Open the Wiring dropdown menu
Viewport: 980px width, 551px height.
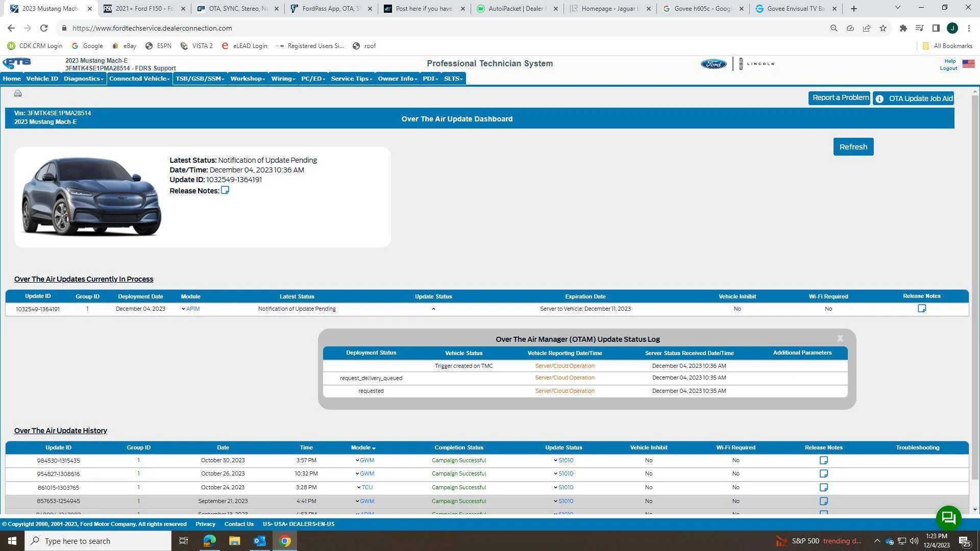tap(283, 79)
